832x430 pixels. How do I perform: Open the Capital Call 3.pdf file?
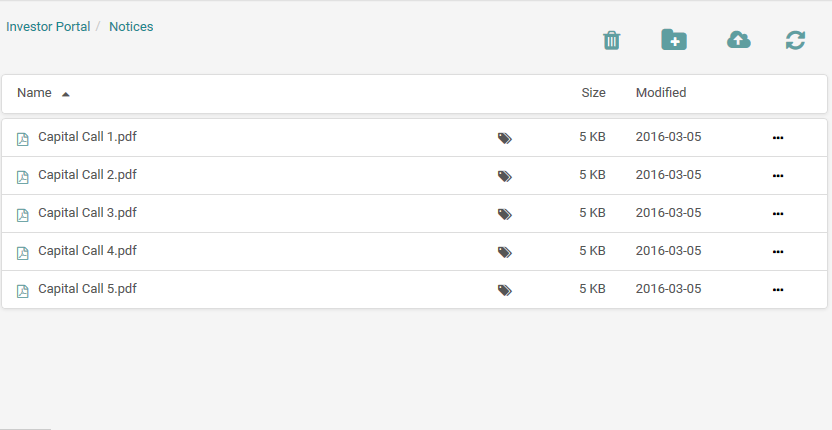[87, 213]
